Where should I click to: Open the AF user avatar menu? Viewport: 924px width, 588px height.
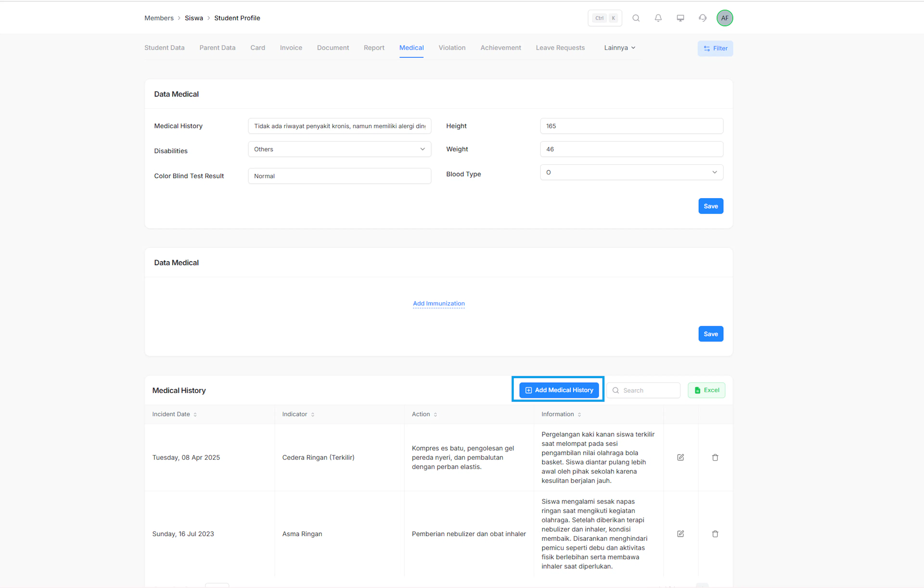(725, 18)
